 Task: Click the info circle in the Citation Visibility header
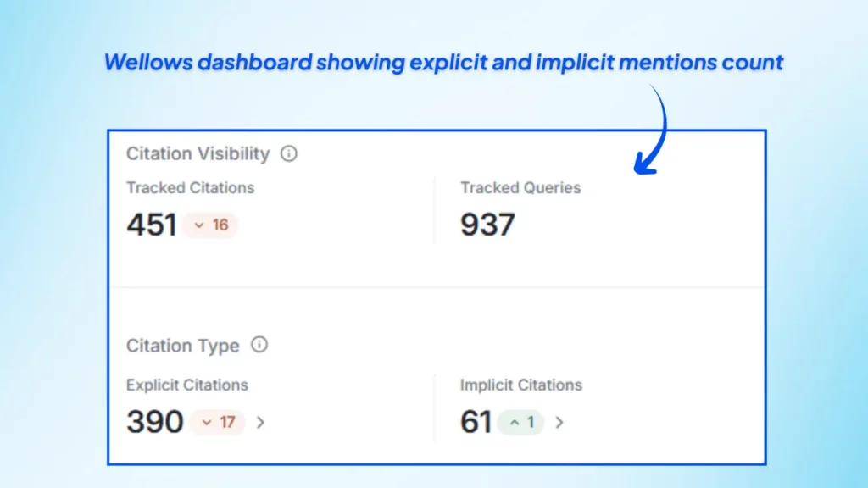[x=287, y=154]
